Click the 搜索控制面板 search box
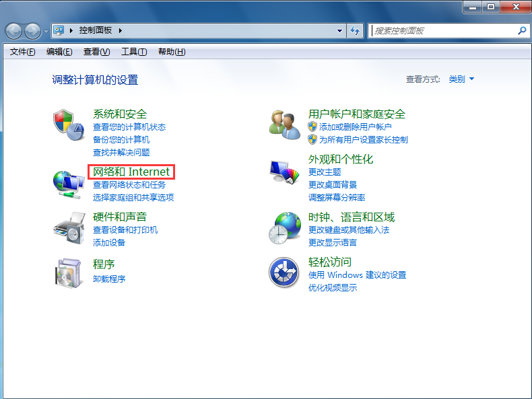 [444, 31]
